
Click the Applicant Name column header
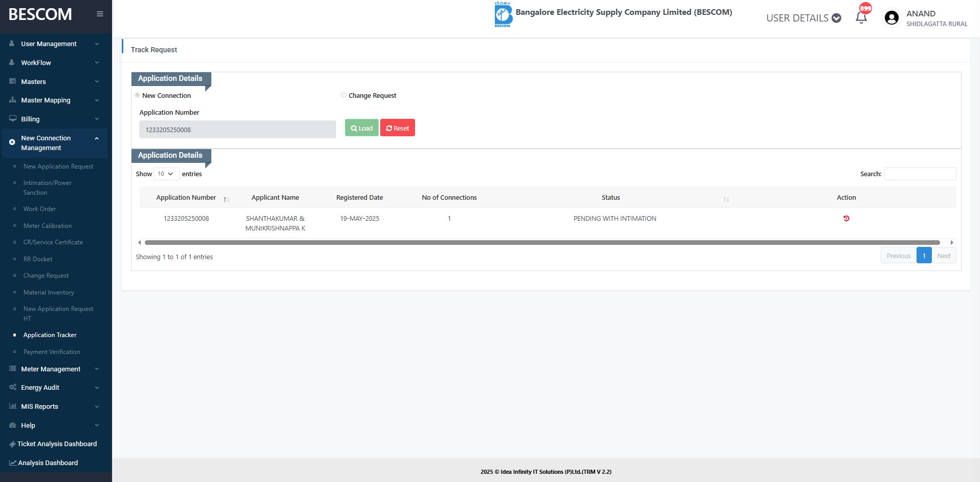275,198
